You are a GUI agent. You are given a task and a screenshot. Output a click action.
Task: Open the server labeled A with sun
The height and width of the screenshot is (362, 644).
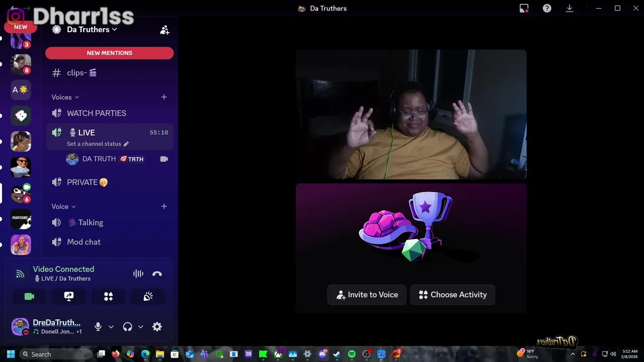[21, 89]
